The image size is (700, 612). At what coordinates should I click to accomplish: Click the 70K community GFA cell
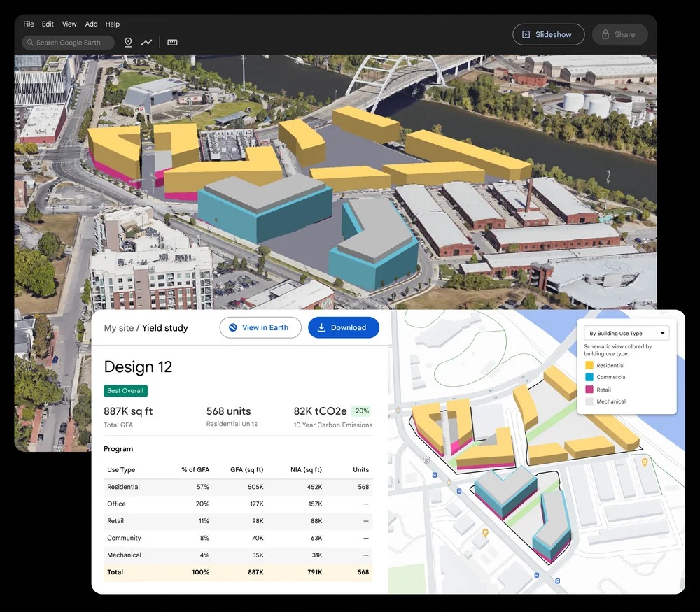258,538
